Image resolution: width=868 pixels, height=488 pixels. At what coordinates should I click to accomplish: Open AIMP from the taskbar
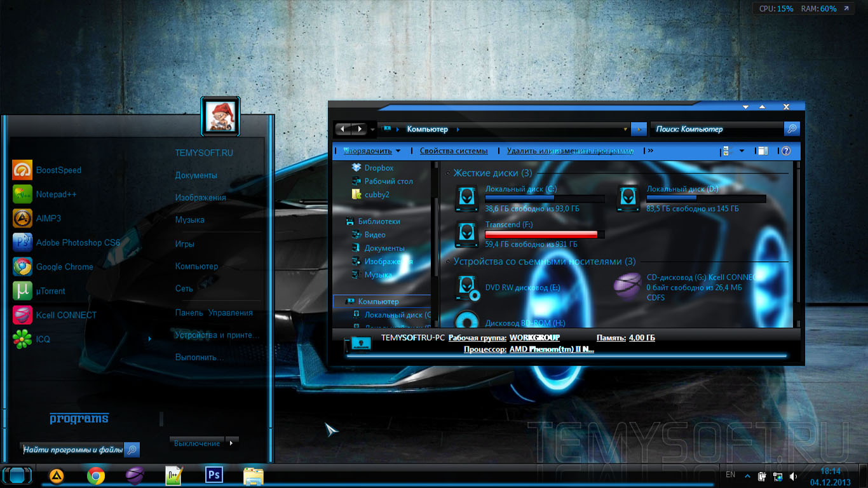pyautogui.click(x=57, y=476)
